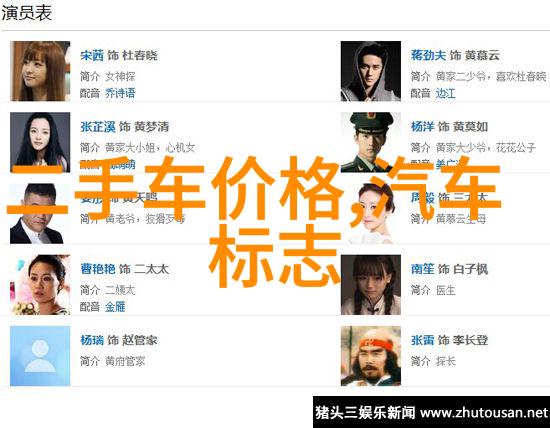Click the placeholder avatar icon beside 杨瑞
550x428 pixels.
pos(40,356)
